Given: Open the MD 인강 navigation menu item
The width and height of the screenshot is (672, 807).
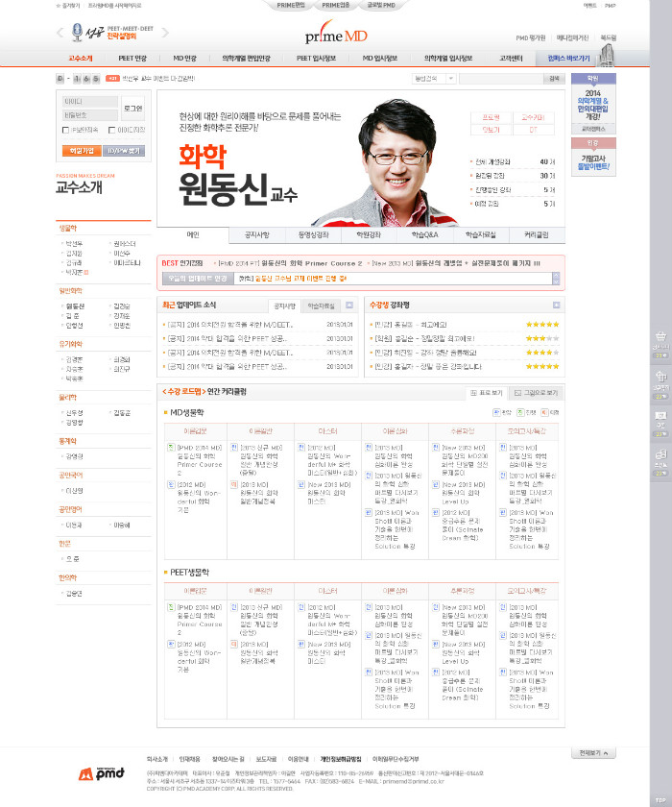Looking at the screenshot, I should 184,59.
